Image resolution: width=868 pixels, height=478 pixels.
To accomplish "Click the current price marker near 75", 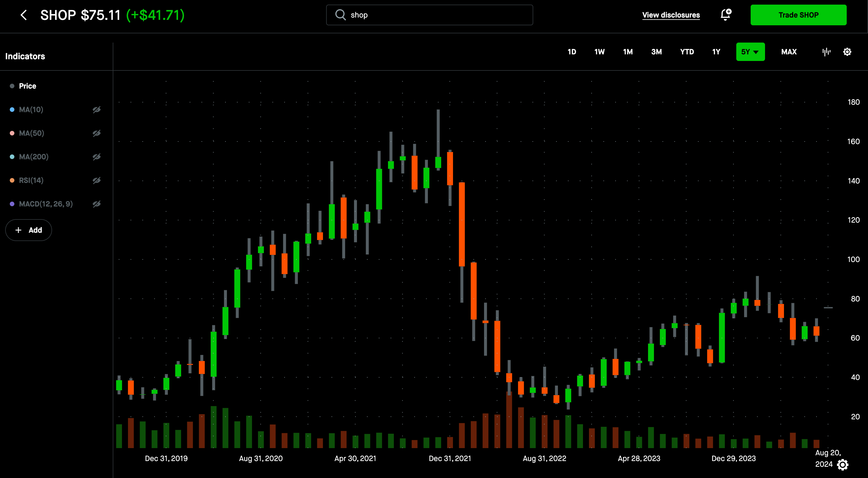I will point(828,307).
